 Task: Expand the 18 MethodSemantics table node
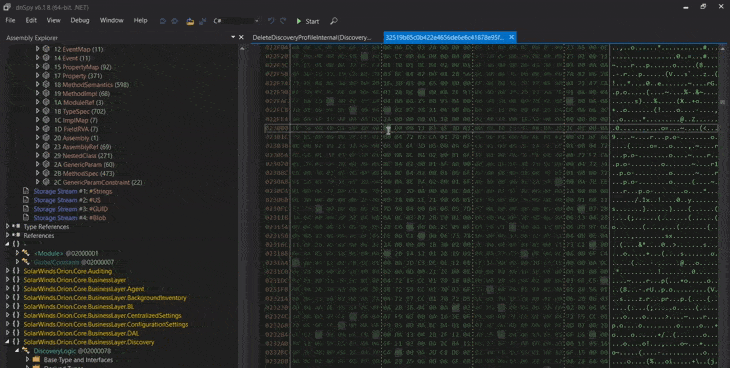point(38,84)
